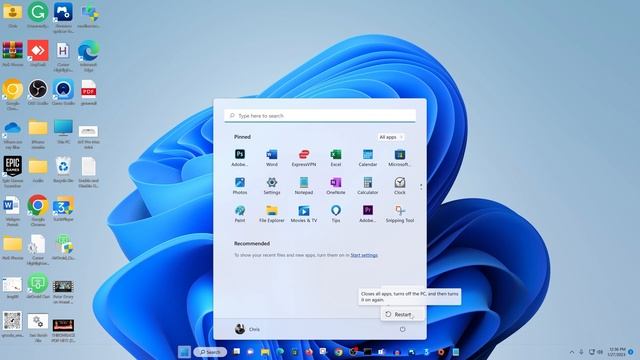Image resolution: width=640 pixels, height=360 pixels.
Task: Select the Word document on desktop
Action: (x=13, y=210)
